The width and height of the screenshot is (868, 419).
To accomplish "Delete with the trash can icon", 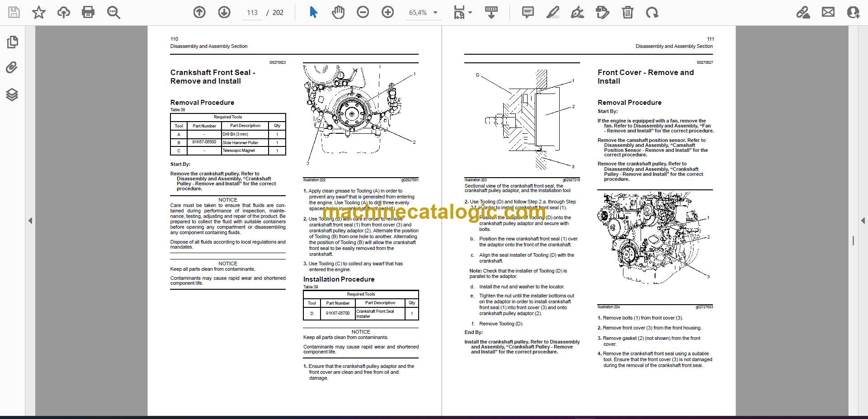I will (627, 12).
